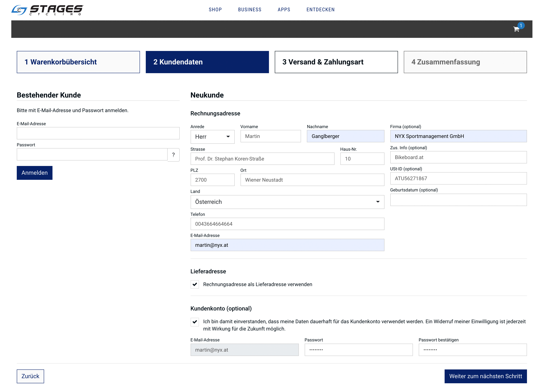The width and height of the screenshot is (539, 392).
Task: Click the Strasse input field
Action: pyautogui.click(x=262, y=159)
